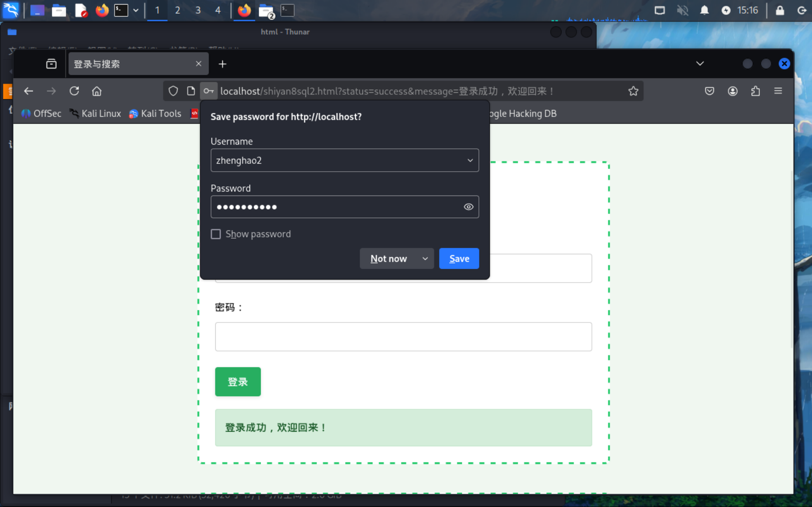Screen dimensions: 812x507
Task: Click the blue Save button
Action: pyautogui.click(x=459, y=259)
